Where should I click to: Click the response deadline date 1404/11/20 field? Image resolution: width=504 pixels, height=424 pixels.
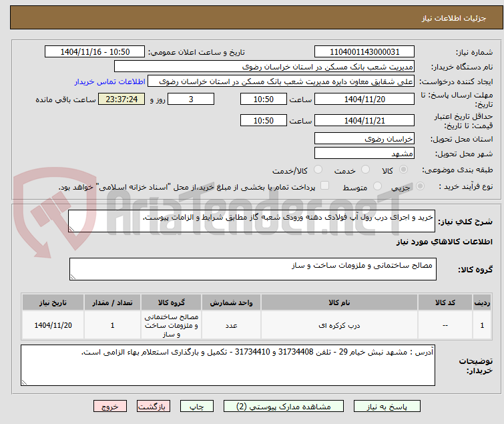pyautogui.click(x=364, y=99)
